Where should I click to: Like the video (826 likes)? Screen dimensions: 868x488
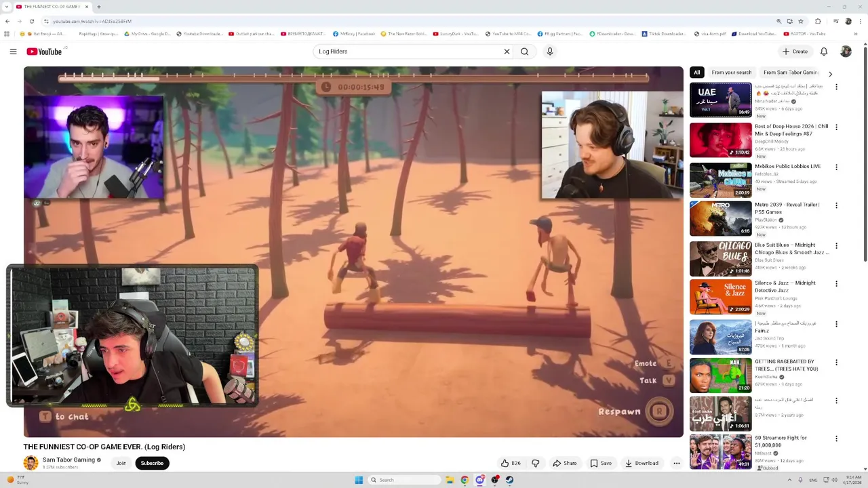click(x=511, y=464)
